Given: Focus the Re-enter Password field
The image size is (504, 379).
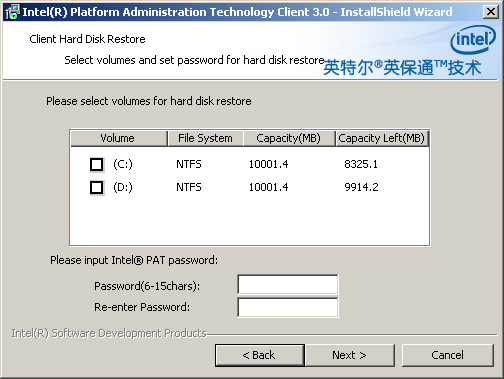Looking at the screenshot, I should click(288, 307).
